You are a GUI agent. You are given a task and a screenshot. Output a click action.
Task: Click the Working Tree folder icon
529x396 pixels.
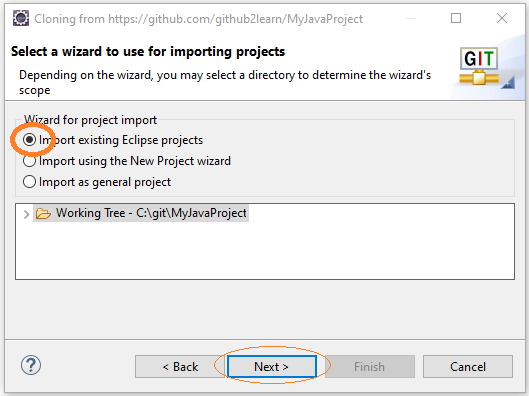43,214
